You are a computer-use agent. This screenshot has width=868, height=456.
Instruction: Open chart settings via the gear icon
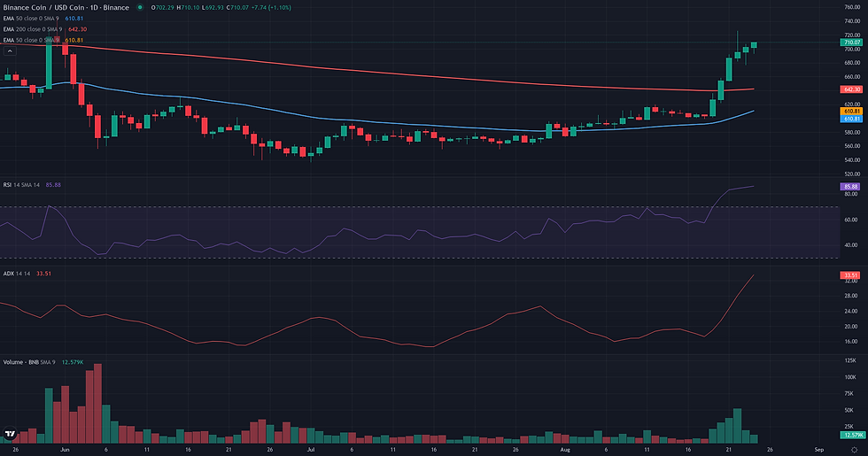tap(854, 450)
